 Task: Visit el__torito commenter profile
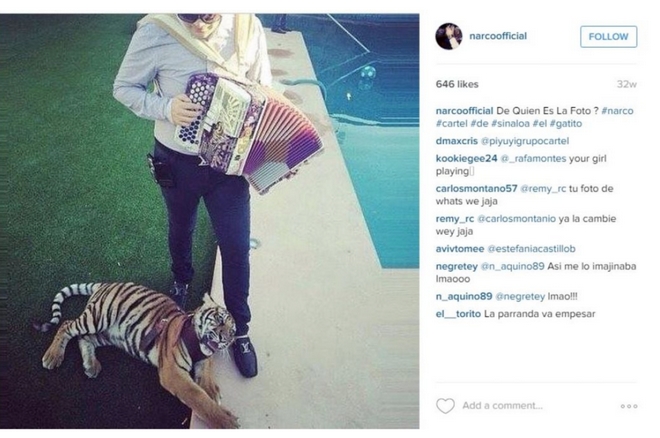(458, 314)
